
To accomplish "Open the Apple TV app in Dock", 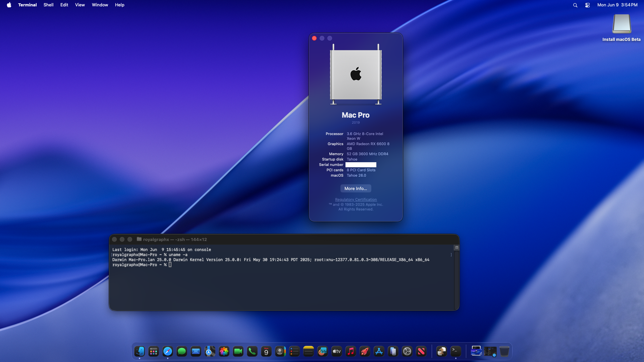I will point(337,351).
